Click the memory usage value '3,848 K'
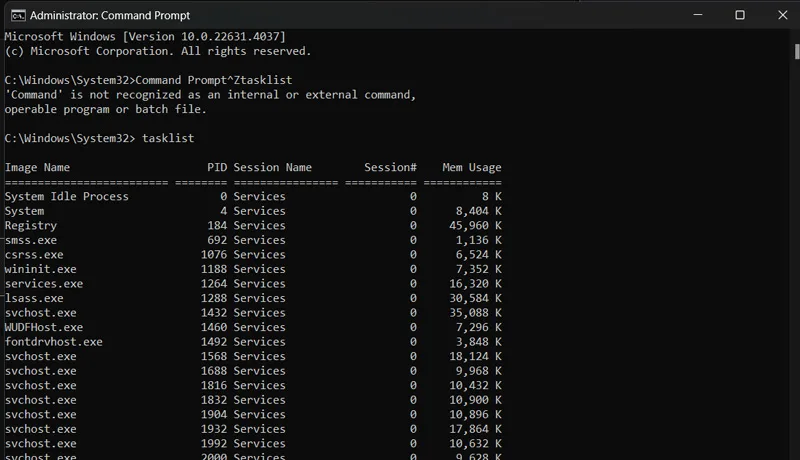 tap(479, 342)
